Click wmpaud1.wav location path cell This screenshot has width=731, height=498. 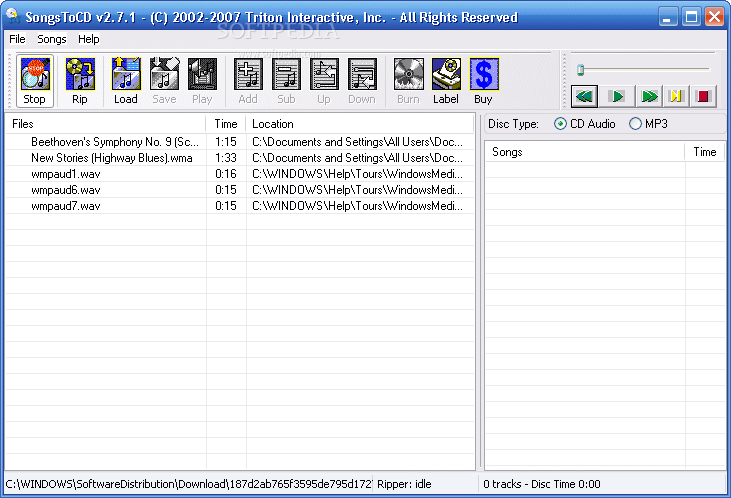358,174
